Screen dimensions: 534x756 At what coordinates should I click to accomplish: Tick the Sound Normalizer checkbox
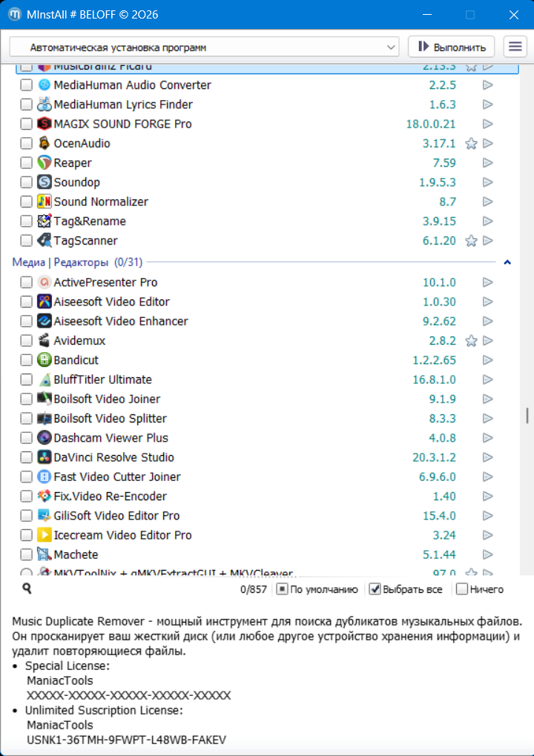pos(26,202)
